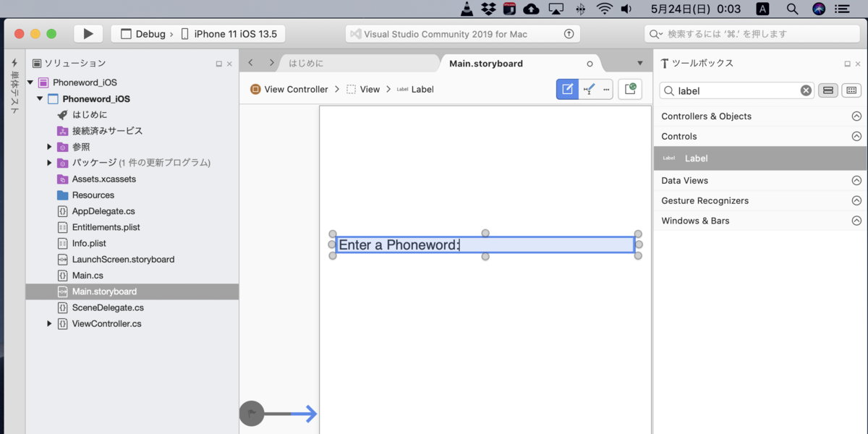Activate the constraints editing mode icon
The image size is (868, 434).
(x=589, y=89)
